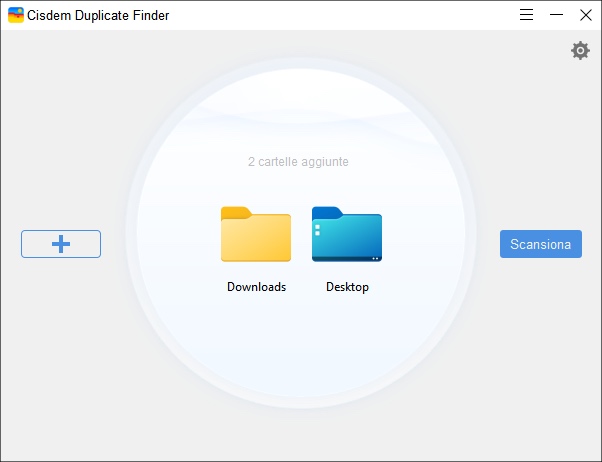This screenshot has height=462, width=602.
Task: Open the hamburger menu in title bar
Action: point(527,15)
